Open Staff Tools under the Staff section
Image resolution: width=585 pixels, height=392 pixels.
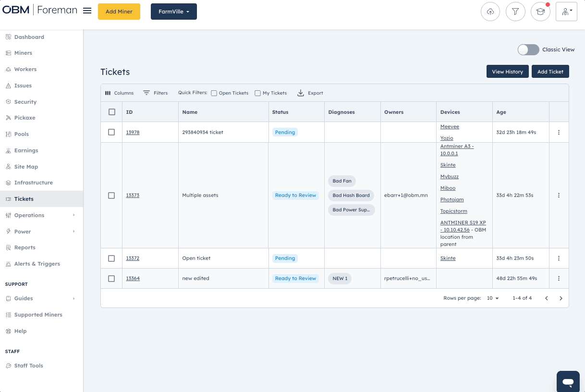29,366
